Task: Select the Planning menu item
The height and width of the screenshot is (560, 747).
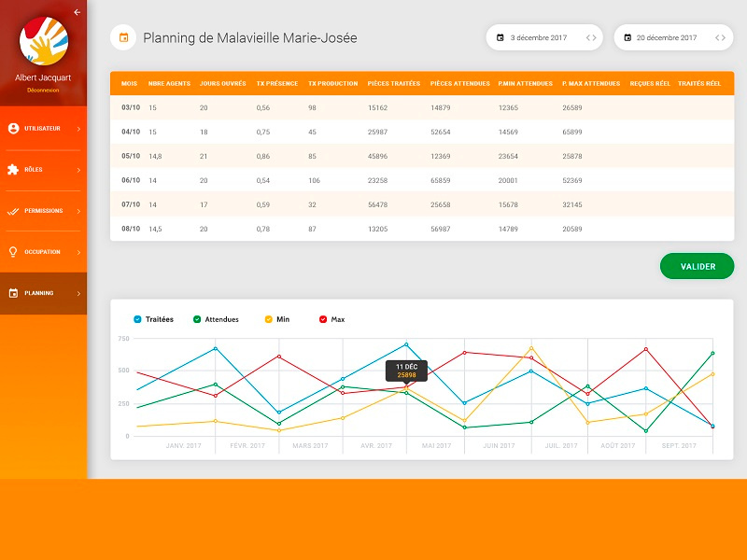Action: click(39, 293)
